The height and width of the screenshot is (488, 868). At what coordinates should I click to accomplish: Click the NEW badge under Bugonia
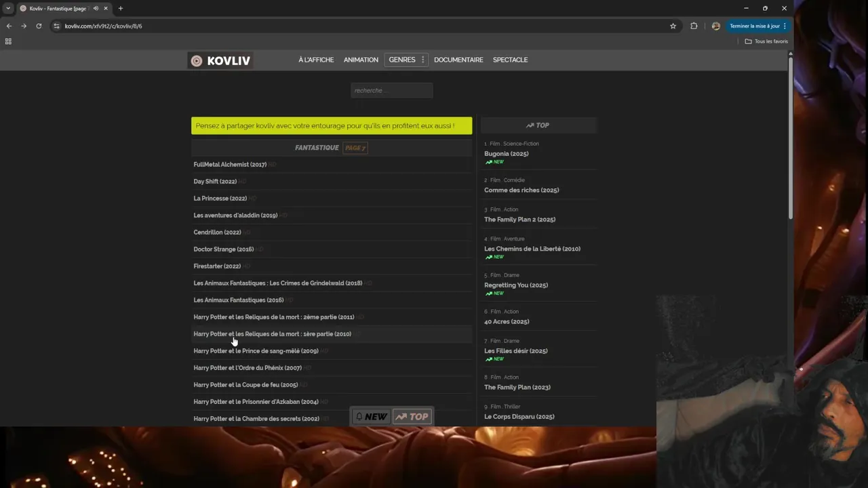(494, 163)
